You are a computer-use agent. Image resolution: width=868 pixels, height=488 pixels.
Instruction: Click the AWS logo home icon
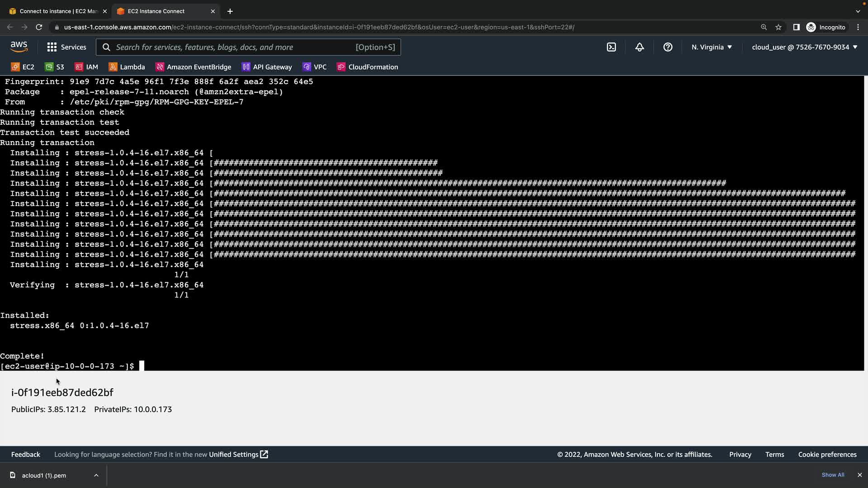pos(19,47)
